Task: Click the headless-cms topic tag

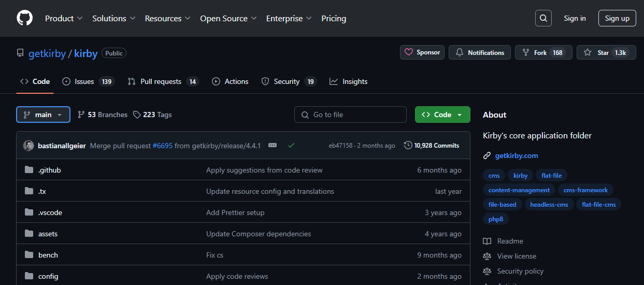Action: click(549, 205)
